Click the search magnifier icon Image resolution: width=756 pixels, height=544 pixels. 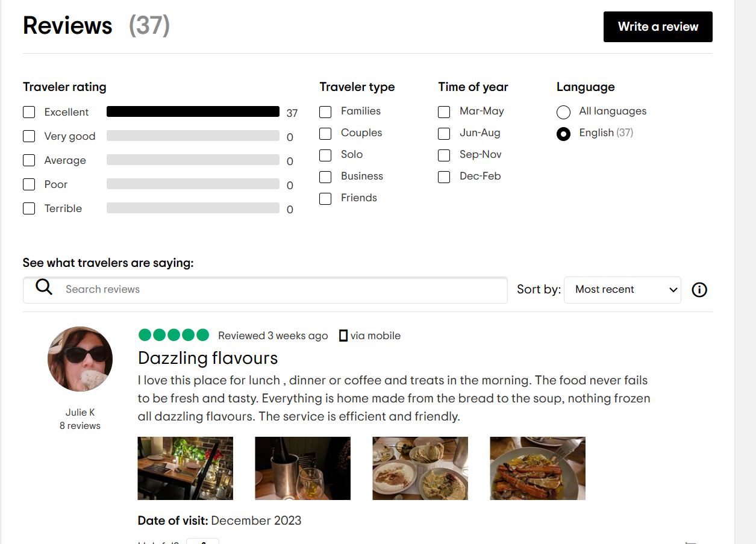44,287
